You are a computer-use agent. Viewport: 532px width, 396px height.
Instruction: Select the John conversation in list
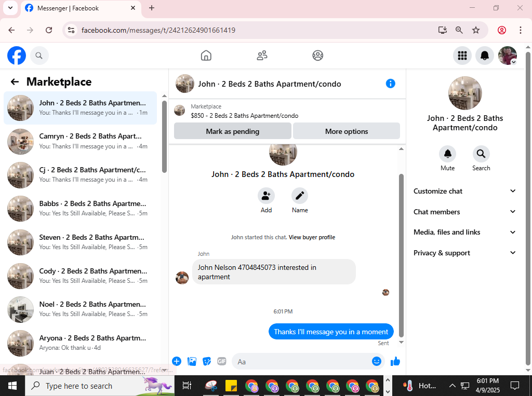pos(81,108)
